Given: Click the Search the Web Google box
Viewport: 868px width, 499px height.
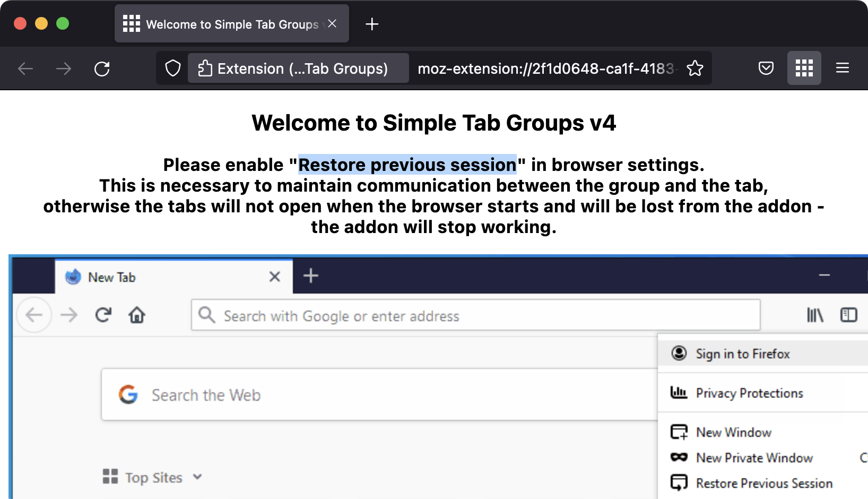Looking at the screenshot, I should pos(371,395).
